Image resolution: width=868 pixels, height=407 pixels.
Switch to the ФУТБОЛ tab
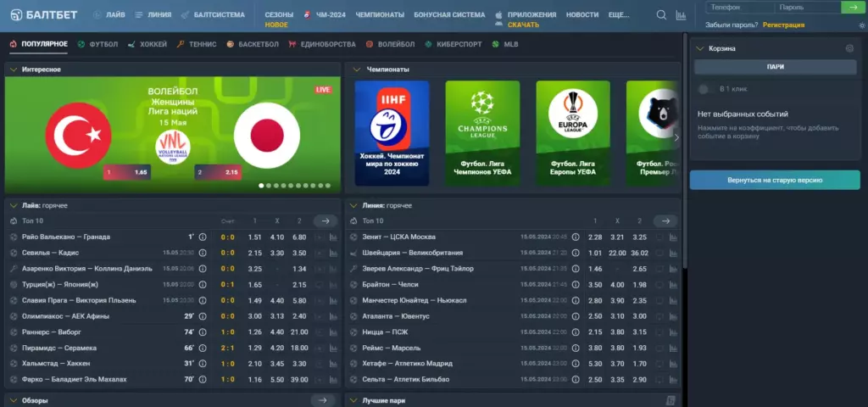click(x=98, y=44)
